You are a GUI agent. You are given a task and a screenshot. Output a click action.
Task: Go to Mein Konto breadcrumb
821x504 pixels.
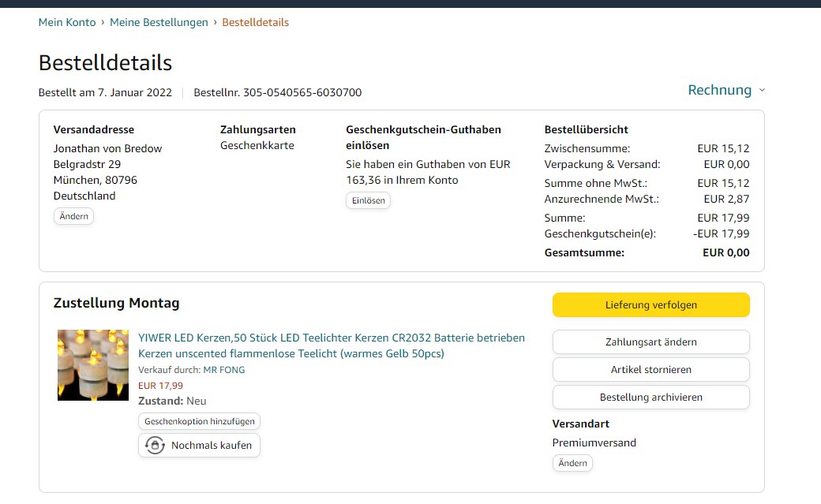67,22
